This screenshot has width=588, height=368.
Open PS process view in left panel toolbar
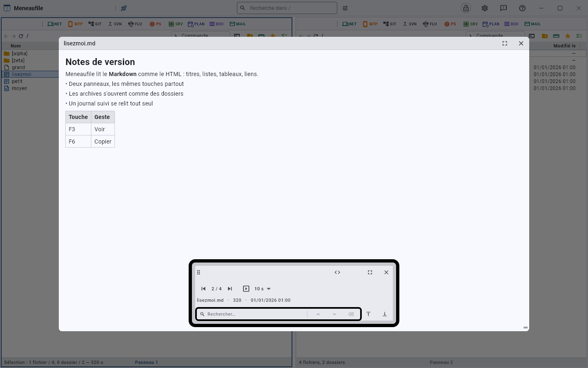point(155,24)
